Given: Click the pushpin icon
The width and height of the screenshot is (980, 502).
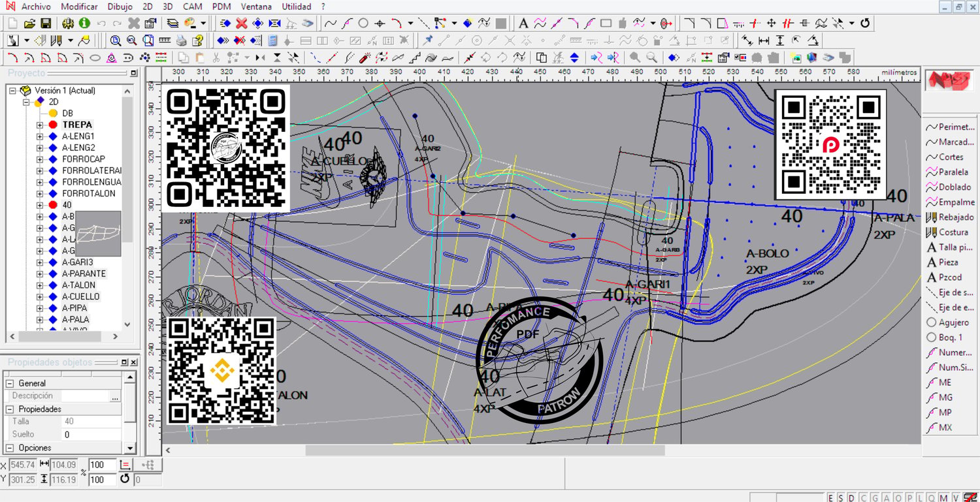Looking at the screenshot, I should [429, 40].
